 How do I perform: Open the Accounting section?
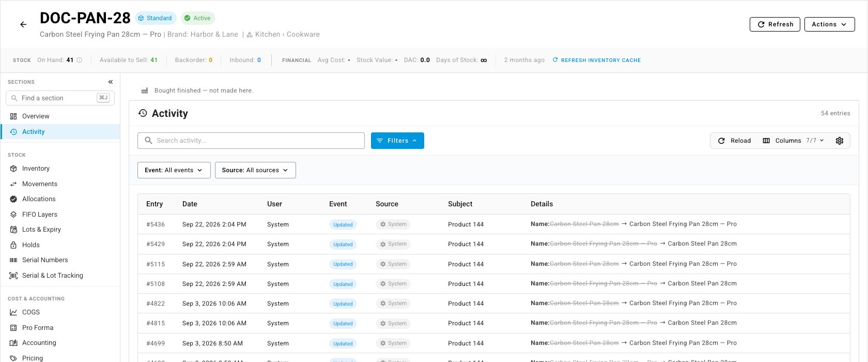(x=60, y=343)
